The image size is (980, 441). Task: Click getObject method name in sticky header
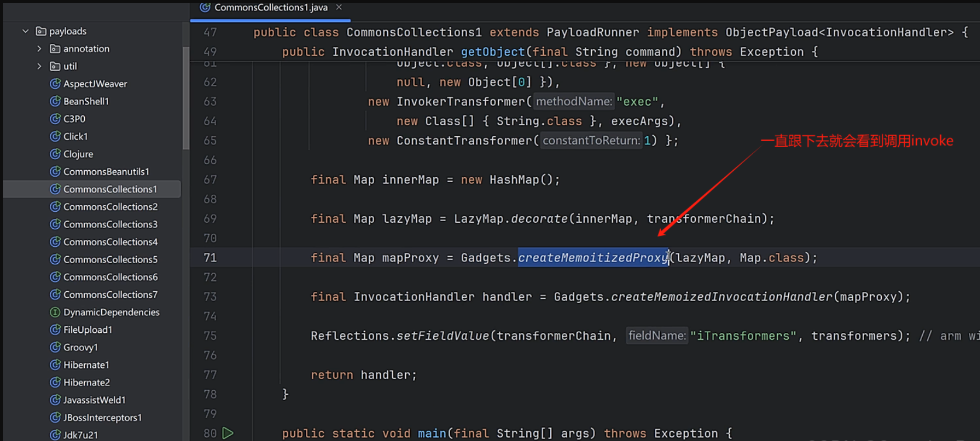coord(493,52)
